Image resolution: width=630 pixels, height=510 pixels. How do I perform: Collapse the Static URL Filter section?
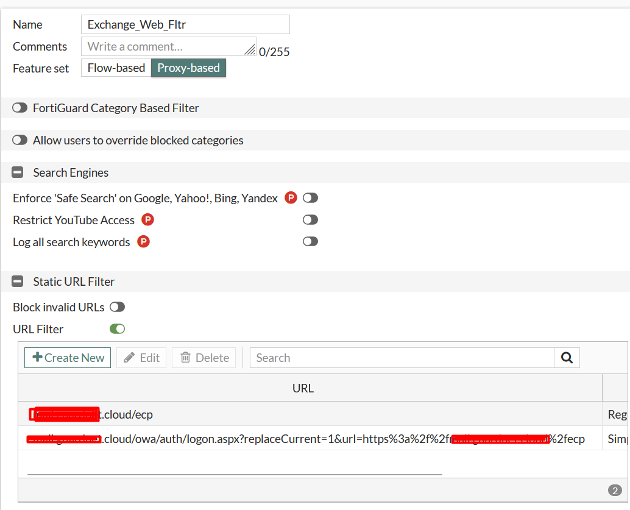(x=17, y=281)
